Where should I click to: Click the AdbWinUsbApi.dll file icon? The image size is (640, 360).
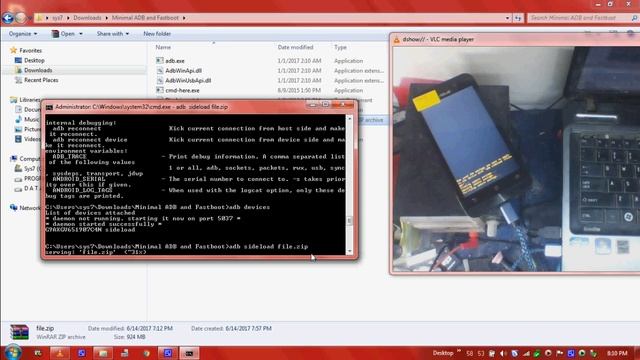160,80
